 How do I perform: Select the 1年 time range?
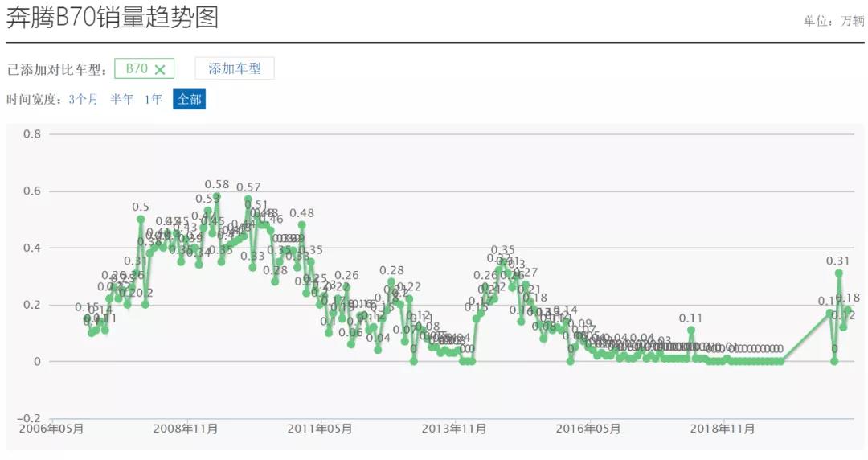click(154, 99)
